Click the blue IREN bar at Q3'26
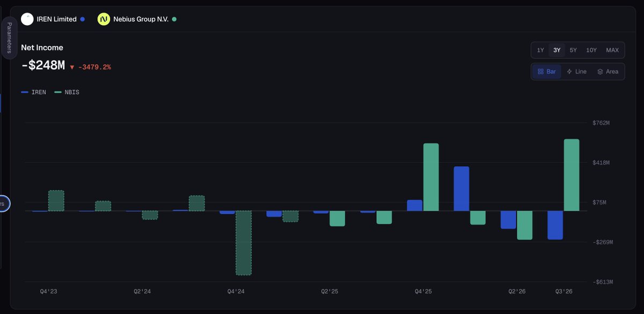The height and width of the screenshot is (314, 644). (555, 225)
